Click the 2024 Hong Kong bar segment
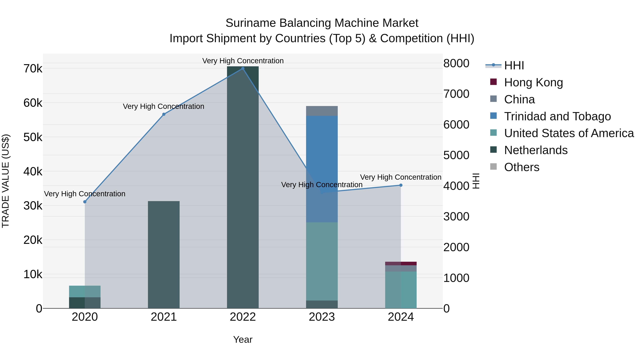This screenshot has width=644, height=362. pyautogui.click(x=401, y=264)
